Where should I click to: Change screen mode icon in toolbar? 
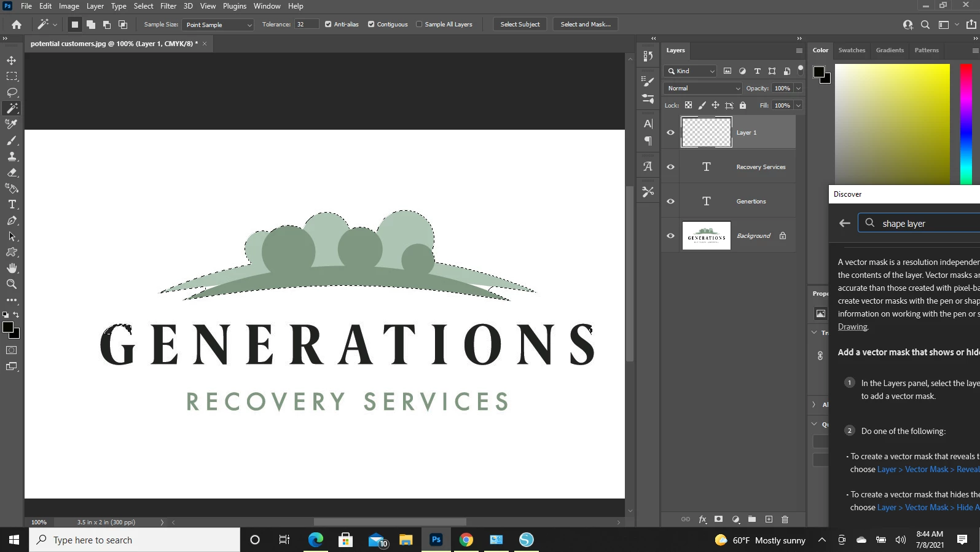(x=12, y=366)
